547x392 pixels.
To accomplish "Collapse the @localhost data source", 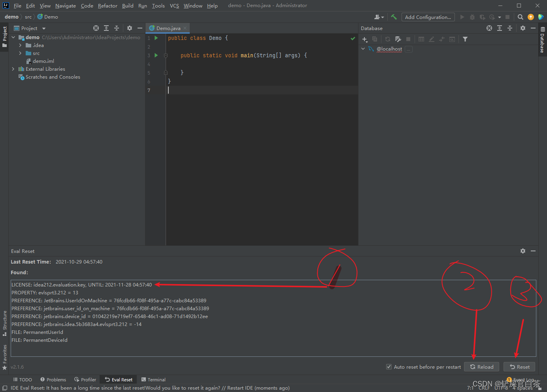I will pos(363,49).
